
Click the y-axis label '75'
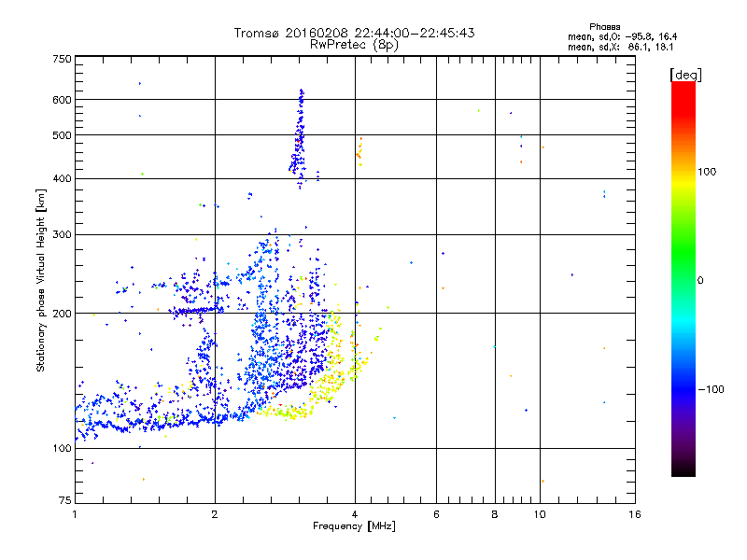pos(65,500)
